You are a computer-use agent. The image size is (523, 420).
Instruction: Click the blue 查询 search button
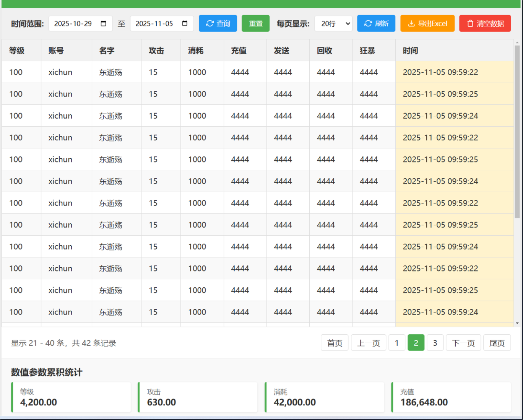218,24
